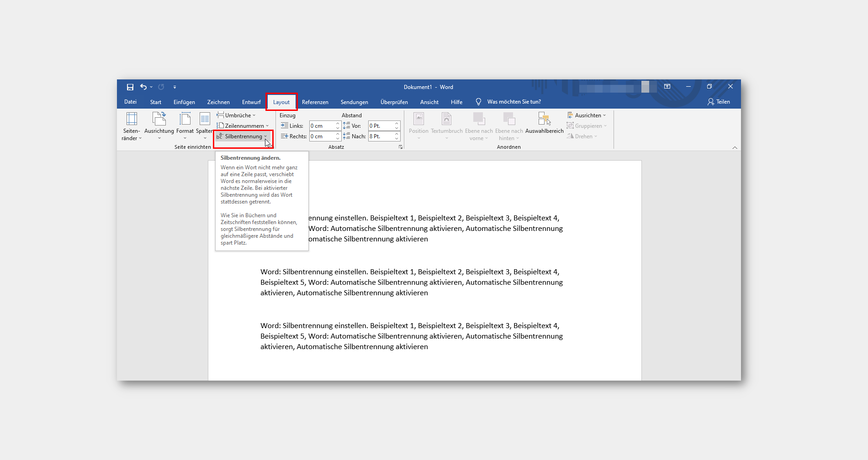Screen dimensions: 868x460
Task: Open the Umbrüche breaks dropdown
Action: click(236, 115)
